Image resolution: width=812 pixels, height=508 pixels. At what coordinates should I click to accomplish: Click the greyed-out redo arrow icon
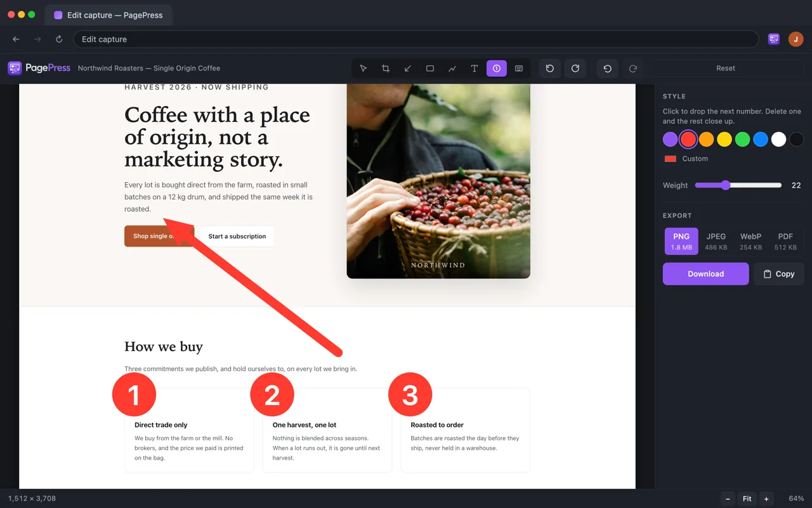(x=632, y=69)
